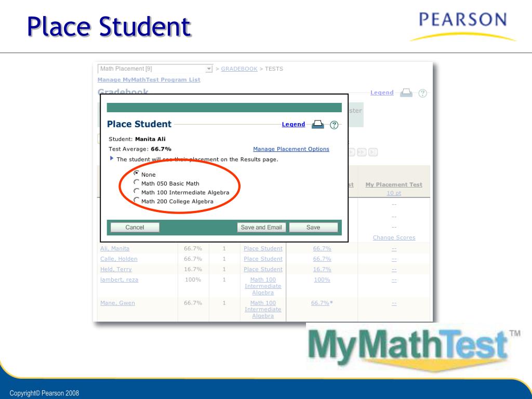Open Manage MyMathTest Program List link
532x399 pixels.
coord(149,79)
